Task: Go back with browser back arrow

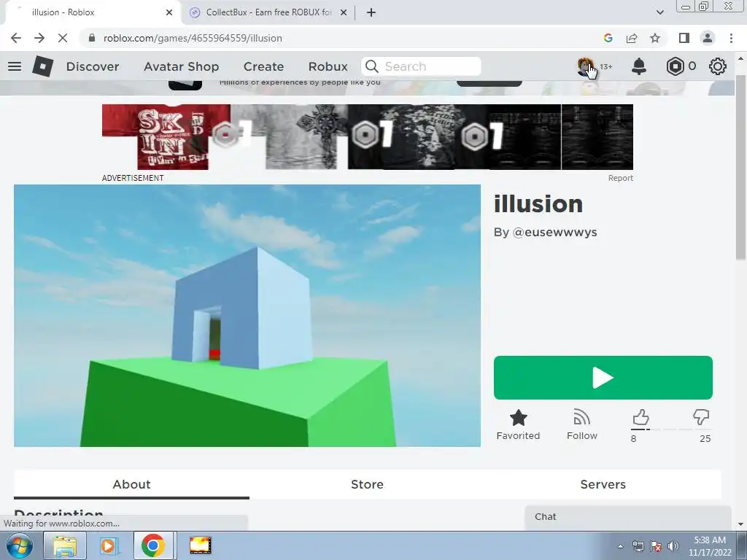Action: [16, 38]
